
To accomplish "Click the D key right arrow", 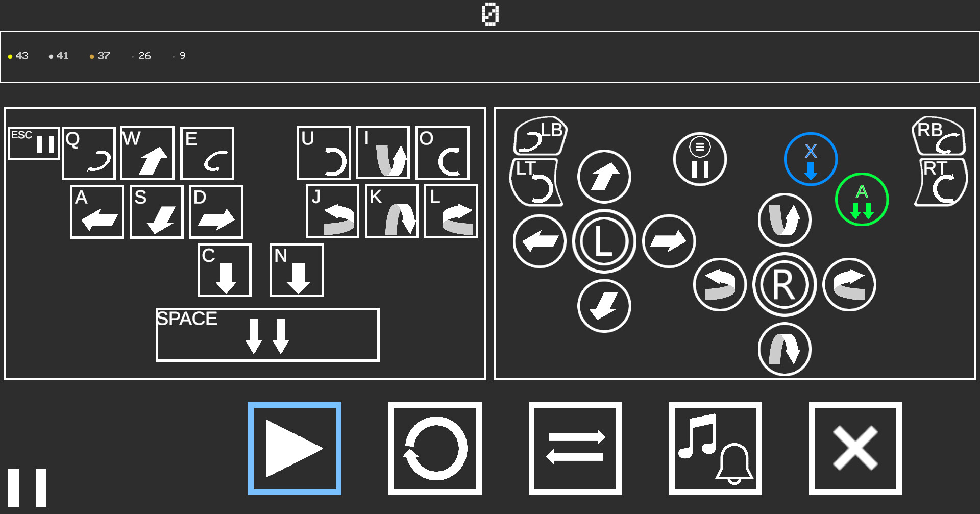I will 216,212.
